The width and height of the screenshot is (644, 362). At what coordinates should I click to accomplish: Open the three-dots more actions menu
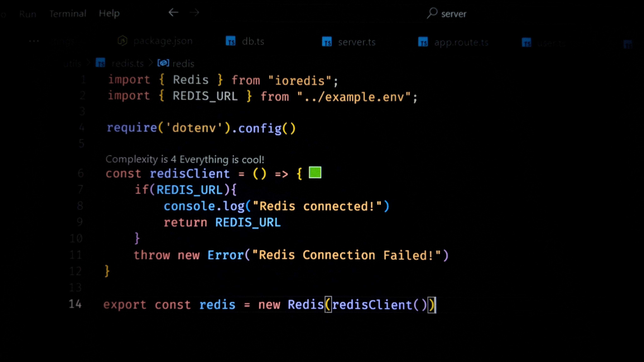[x=34, y=41]
